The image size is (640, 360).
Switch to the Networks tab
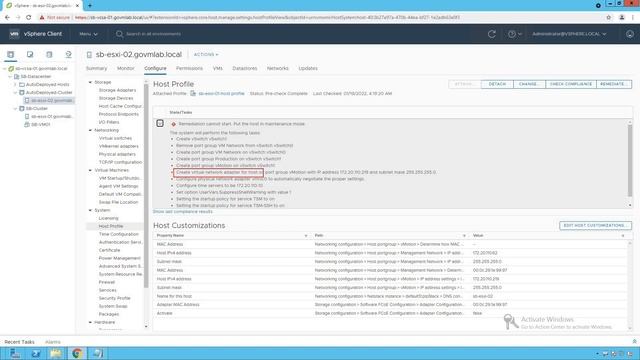click(278, 68)
